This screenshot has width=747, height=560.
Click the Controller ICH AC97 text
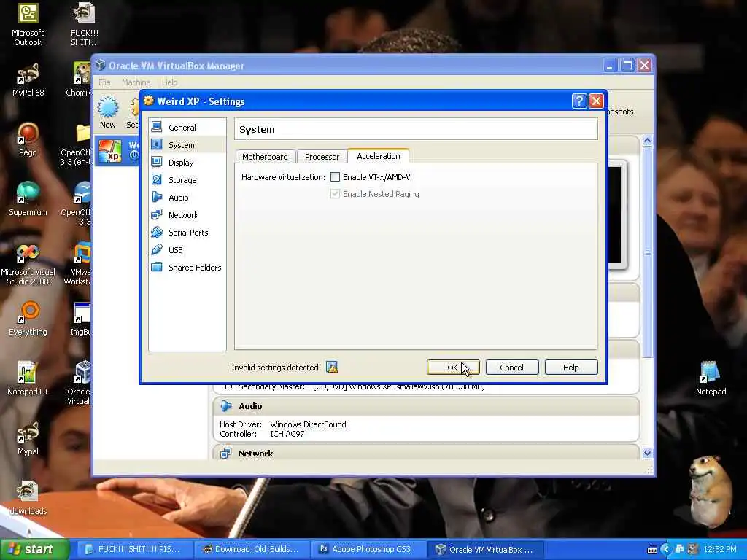tap(262, 434)
